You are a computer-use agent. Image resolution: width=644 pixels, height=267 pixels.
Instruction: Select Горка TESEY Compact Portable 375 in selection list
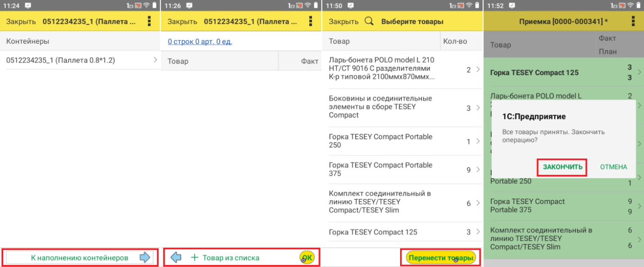(402, 169)
